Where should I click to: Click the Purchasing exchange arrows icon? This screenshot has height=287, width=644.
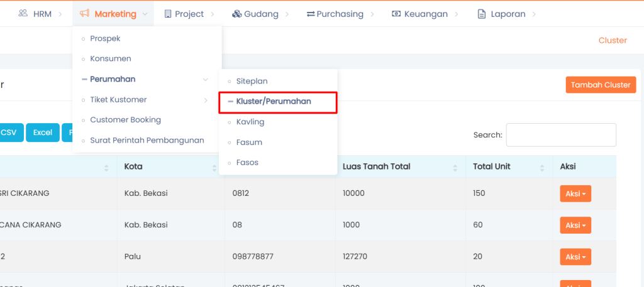click(311, 13)
